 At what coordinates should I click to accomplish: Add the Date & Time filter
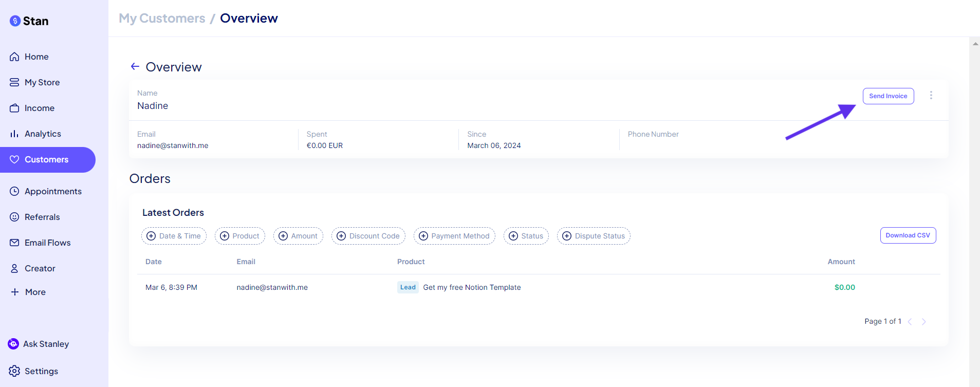174,236
